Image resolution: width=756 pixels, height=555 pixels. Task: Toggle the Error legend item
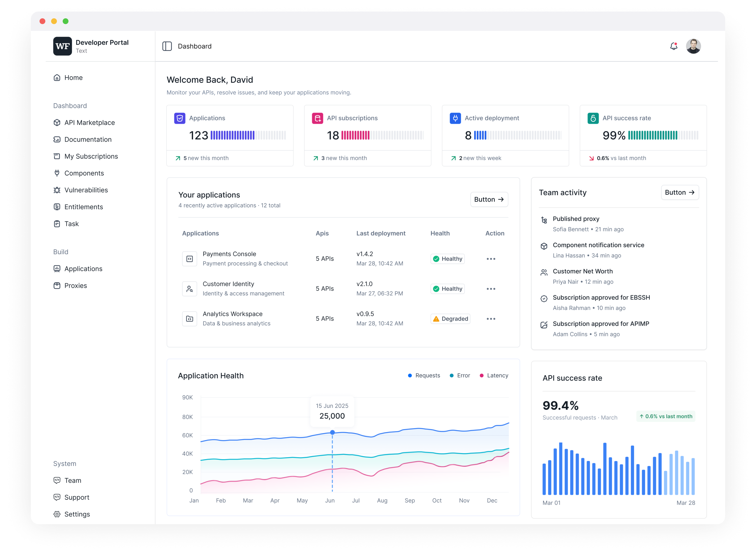(459, 375)
